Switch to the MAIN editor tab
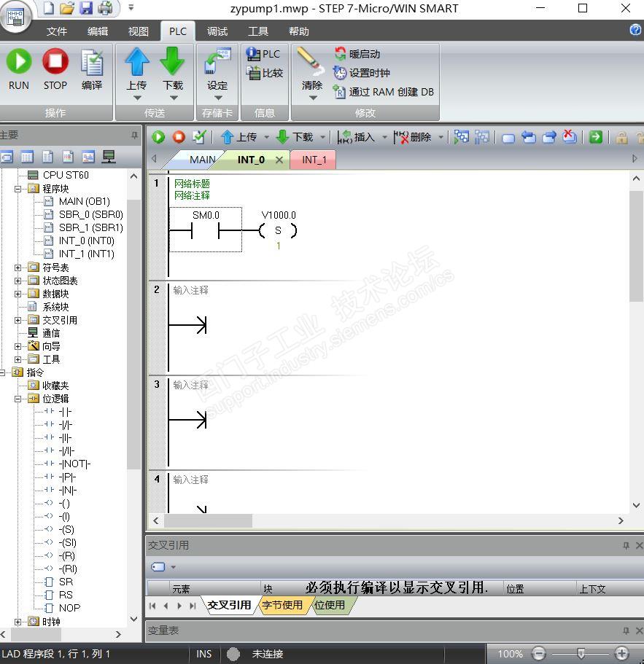Image resolution: width=644 pixels, height=664 pixels. point(202,160)
